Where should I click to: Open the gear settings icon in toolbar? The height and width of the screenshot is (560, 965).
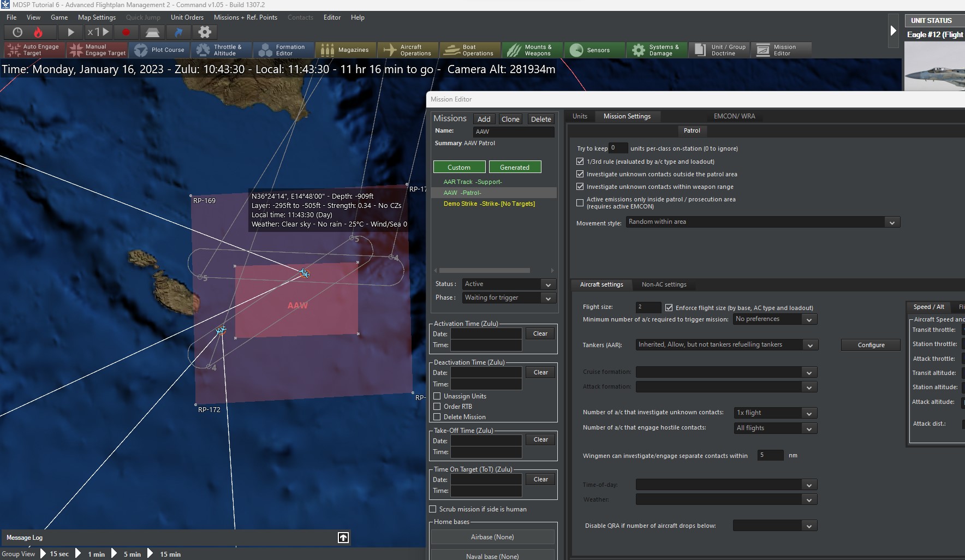(x=204, y=32)
